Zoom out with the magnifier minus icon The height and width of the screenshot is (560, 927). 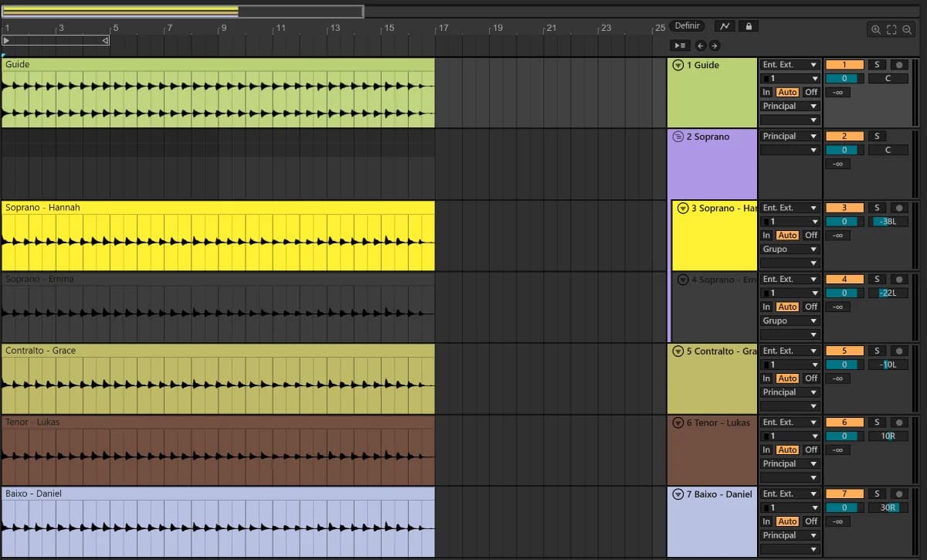[908, 29]
